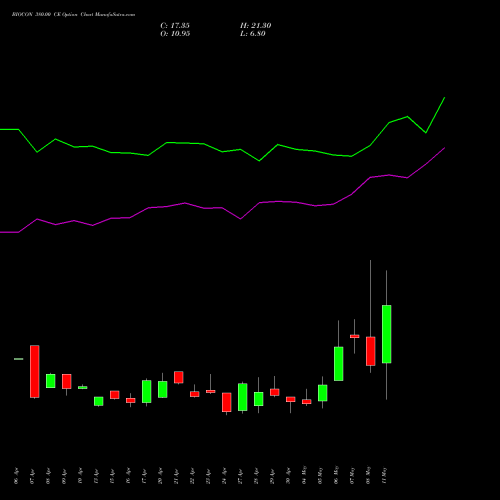This screenshot has height=500, width=500.
Task: Select the 27 Apr date label
Action: pyautogui.click(x=241, y=476)
